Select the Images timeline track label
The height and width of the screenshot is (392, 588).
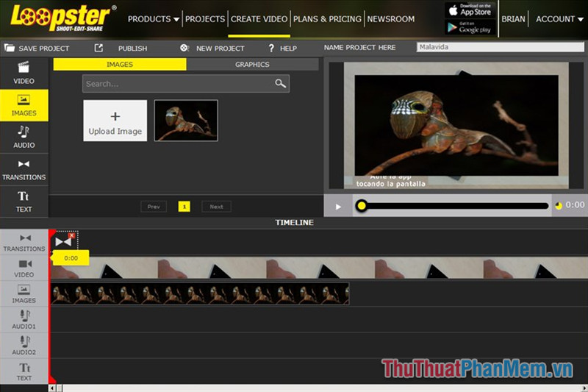click(x=24, y=294)
